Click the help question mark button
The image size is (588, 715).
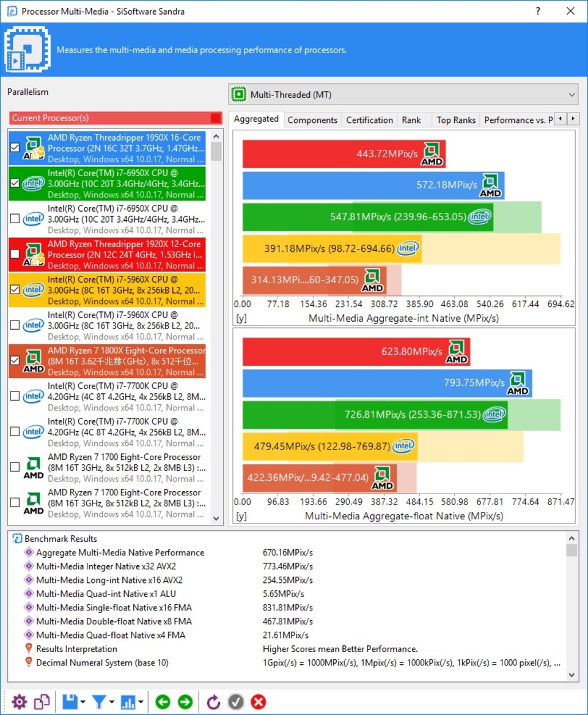[538, 11]
